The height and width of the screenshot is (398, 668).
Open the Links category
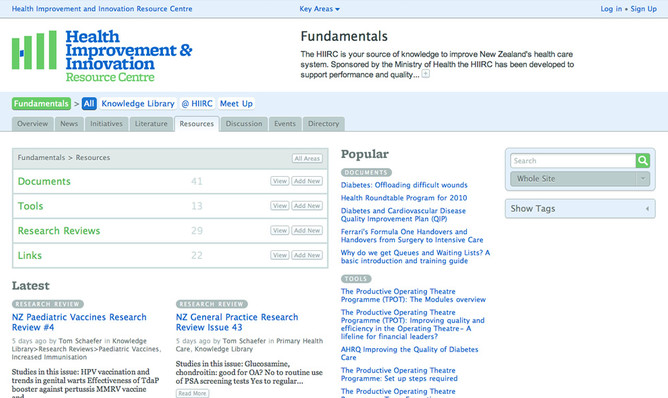pyautogui.click(x=30, y=256)
